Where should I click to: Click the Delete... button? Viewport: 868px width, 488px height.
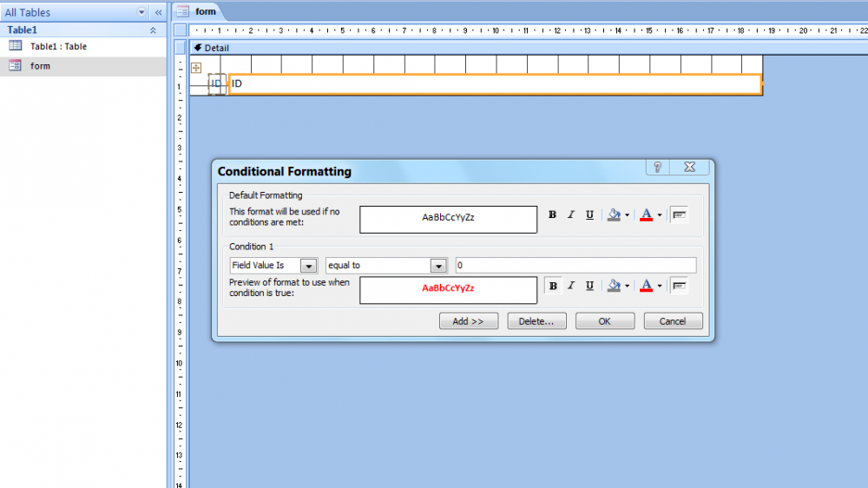(x=536, y=321)
